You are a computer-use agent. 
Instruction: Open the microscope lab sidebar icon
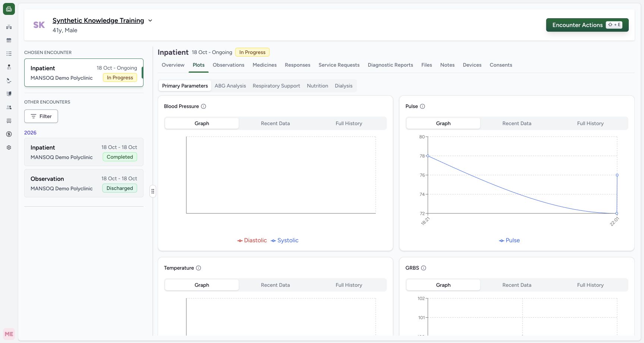(x=9, y=80)
